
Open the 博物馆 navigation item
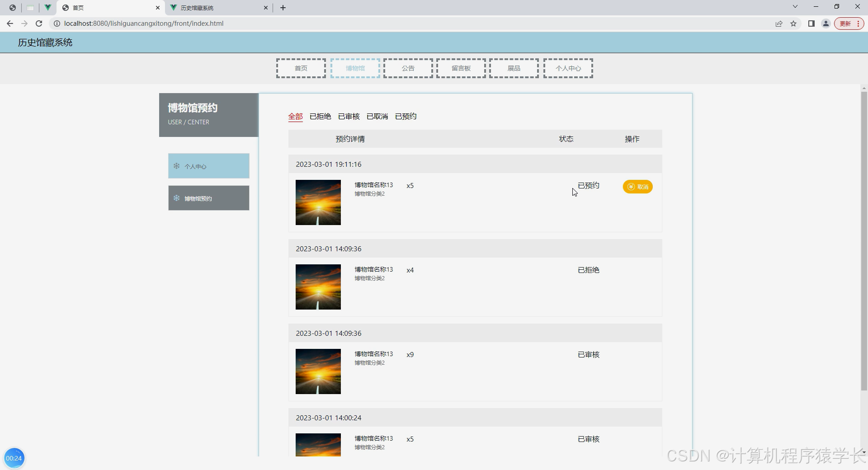point(355,68)
